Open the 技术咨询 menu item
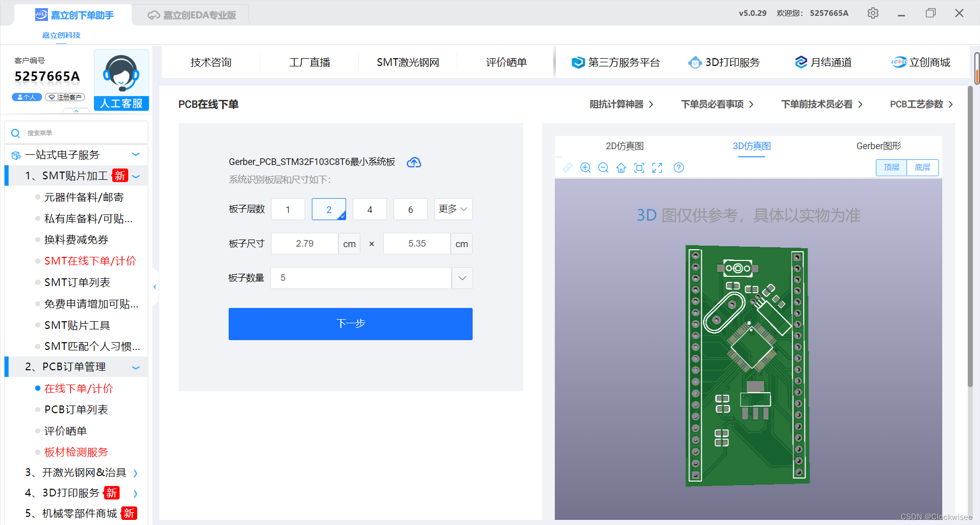 (x=211, y=62)
